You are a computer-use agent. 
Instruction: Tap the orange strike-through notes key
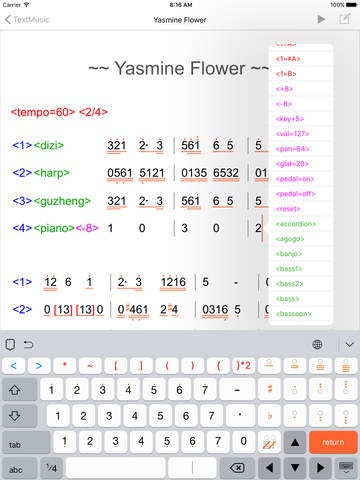[x=269, y=442]
